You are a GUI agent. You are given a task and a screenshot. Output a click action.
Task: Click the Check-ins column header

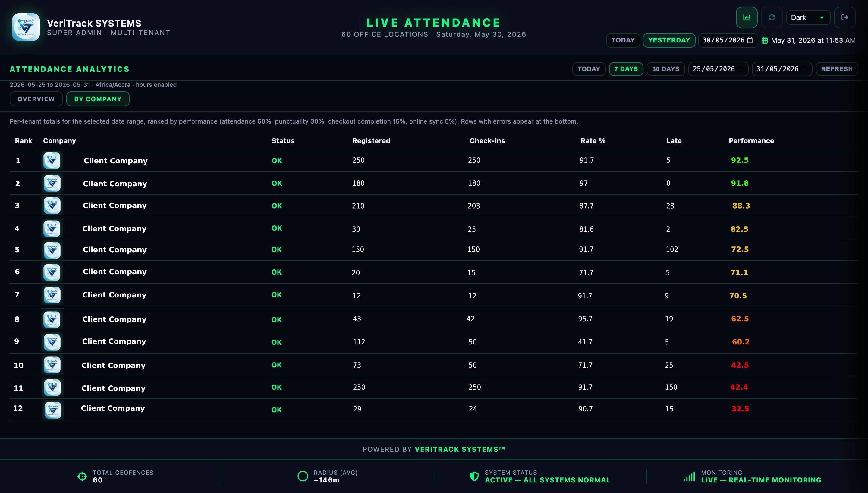(x=487, y=141)
